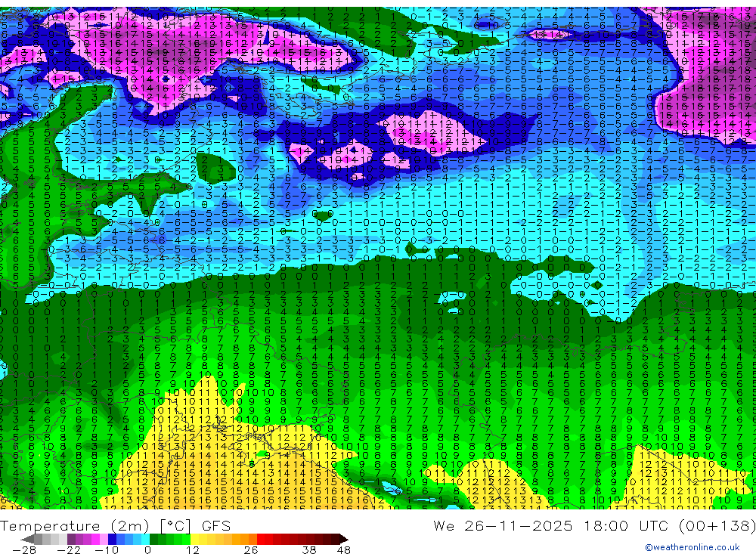The image size is (756, 554).
Task: Click the 26 legend label
Action: point(251,550)
